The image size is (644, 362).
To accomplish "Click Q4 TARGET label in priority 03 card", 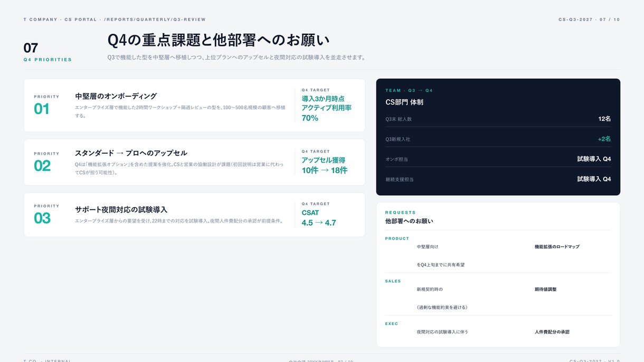I will [316, 204].
